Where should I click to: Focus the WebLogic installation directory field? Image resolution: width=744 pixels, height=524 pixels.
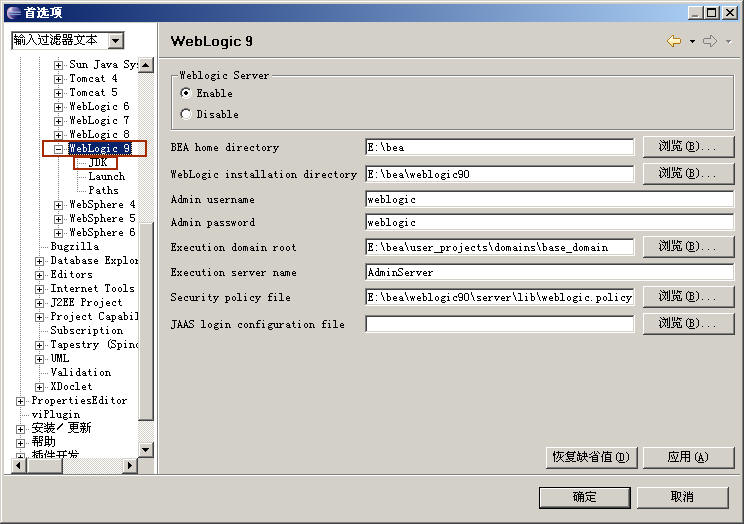click(x=500, y=174)
